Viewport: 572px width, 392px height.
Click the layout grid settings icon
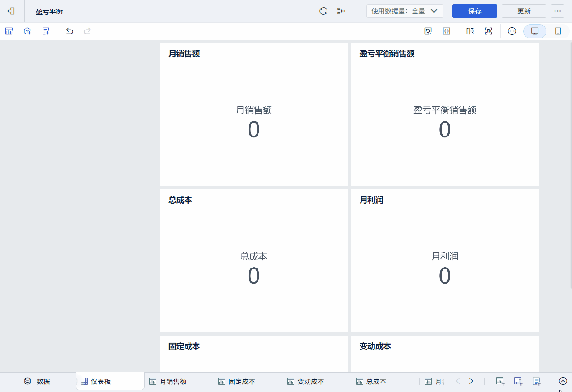(447, 31)
